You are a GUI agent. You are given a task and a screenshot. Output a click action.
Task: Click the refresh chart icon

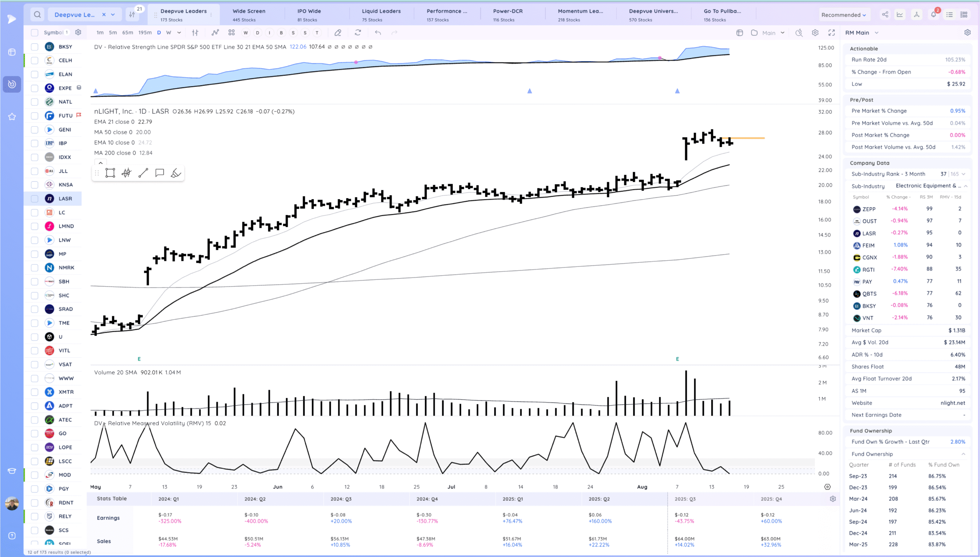coord(358,33)
